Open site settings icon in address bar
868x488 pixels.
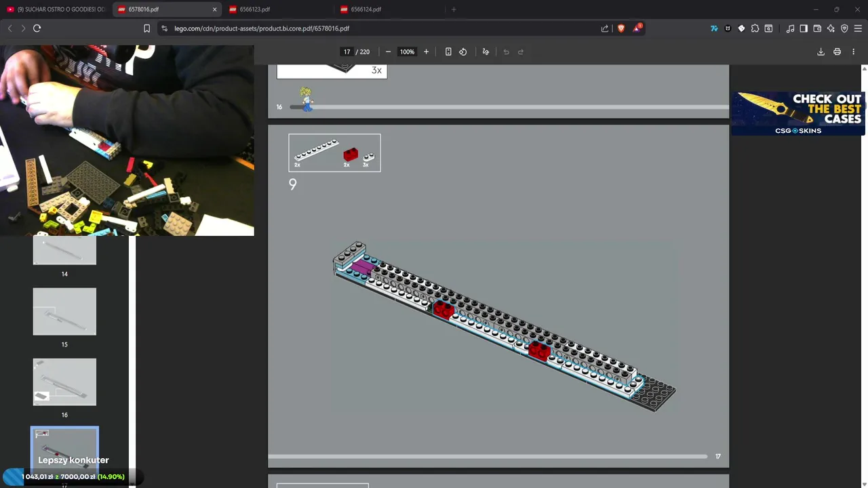tap(165, 28)
